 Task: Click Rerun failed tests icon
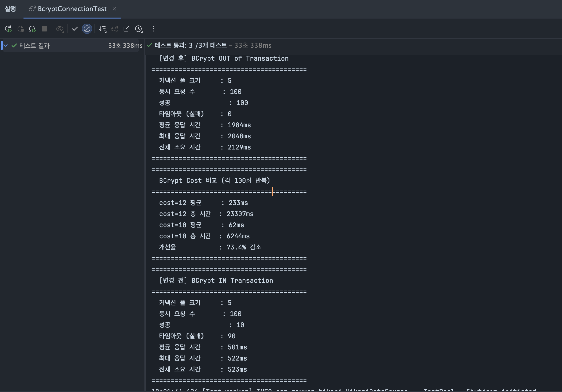[21, 29]
